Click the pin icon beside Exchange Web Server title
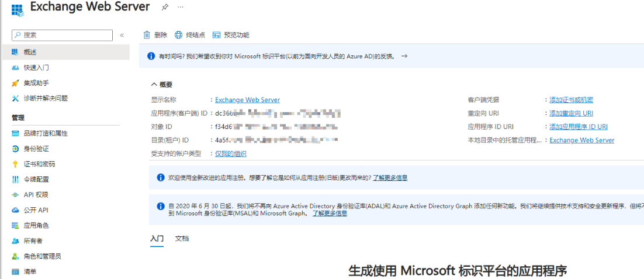 (165, 8)
